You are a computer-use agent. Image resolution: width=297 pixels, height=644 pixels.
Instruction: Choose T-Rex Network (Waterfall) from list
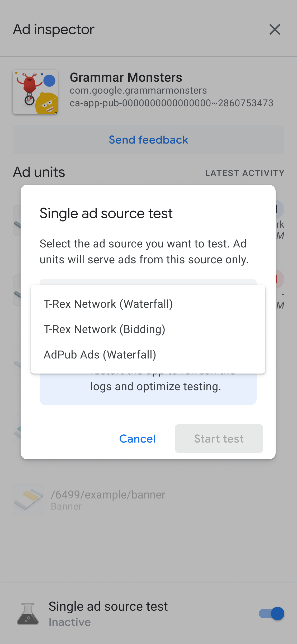click(x=108, y=304)
